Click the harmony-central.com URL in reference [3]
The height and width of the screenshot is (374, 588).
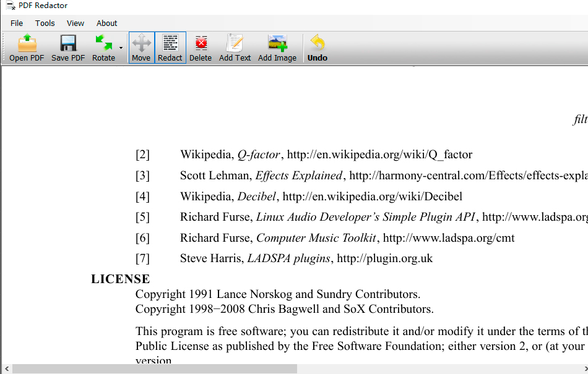[x=469, y=176]
